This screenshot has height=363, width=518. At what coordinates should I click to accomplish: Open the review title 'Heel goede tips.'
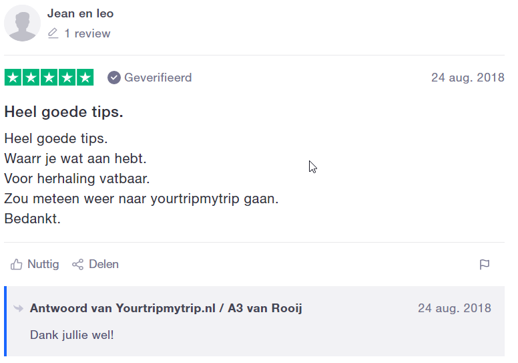click(64, 112)
